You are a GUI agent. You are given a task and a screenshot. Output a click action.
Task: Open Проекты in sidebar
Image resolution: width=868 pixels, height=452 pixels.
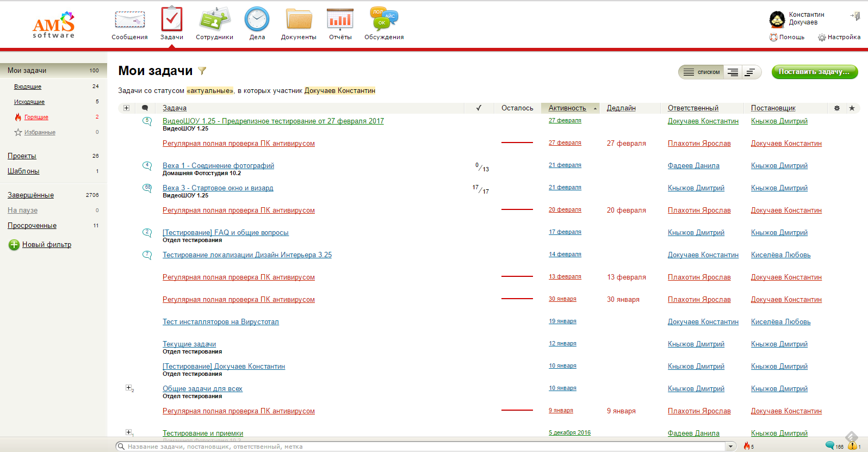pos(22,156)
